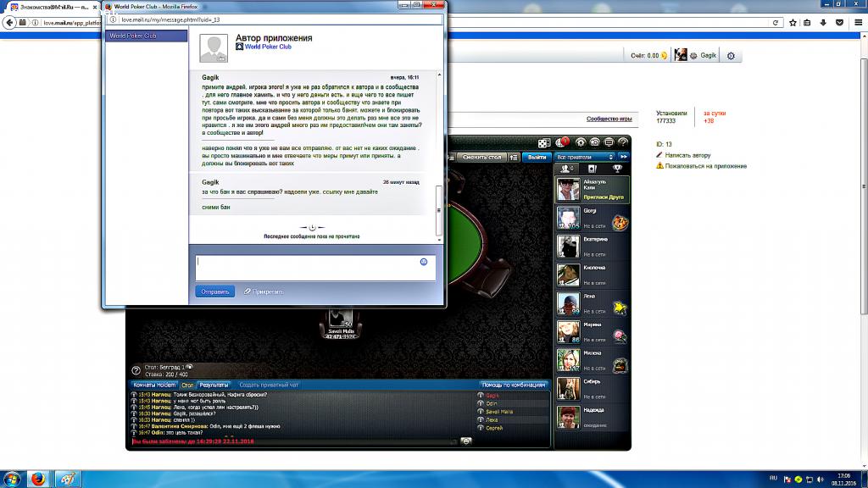Expand friends panel with double-arrow button

coord(624,157)
